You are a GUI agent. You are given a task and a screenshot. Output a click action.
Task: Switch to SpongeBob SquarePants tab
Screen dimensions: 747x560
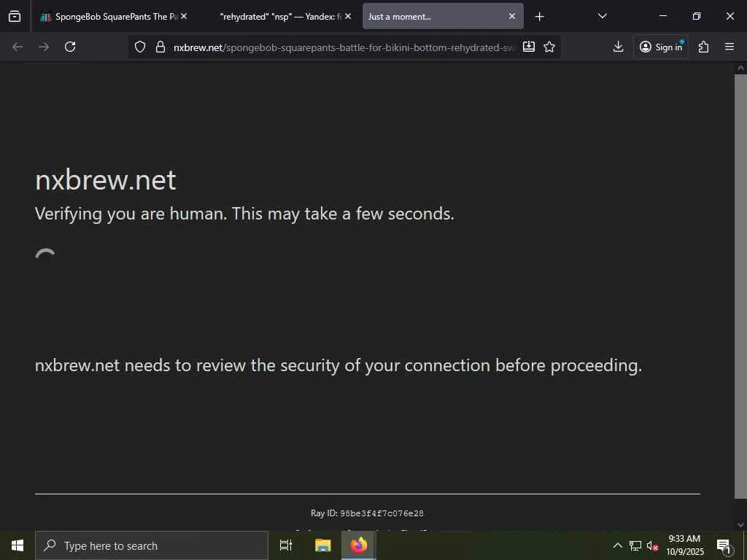pyautogui.click(x=115, y=16)
